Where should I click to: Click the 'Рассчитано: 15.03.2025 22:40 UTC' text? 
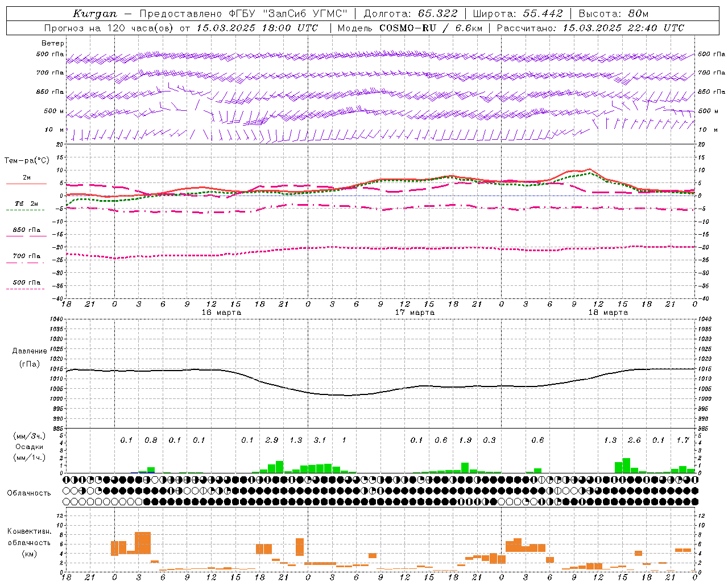coord(590,28)
